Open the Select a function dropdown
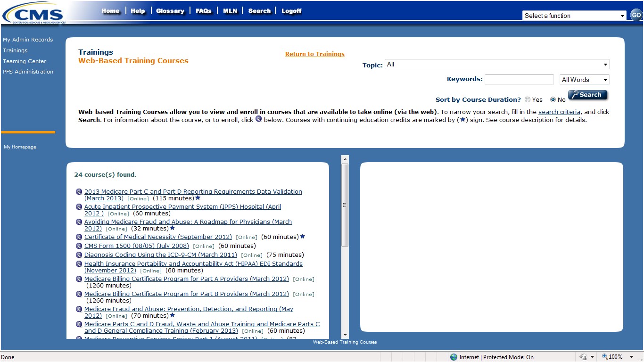This screenshot has width=644, height=362. point(574,16)
